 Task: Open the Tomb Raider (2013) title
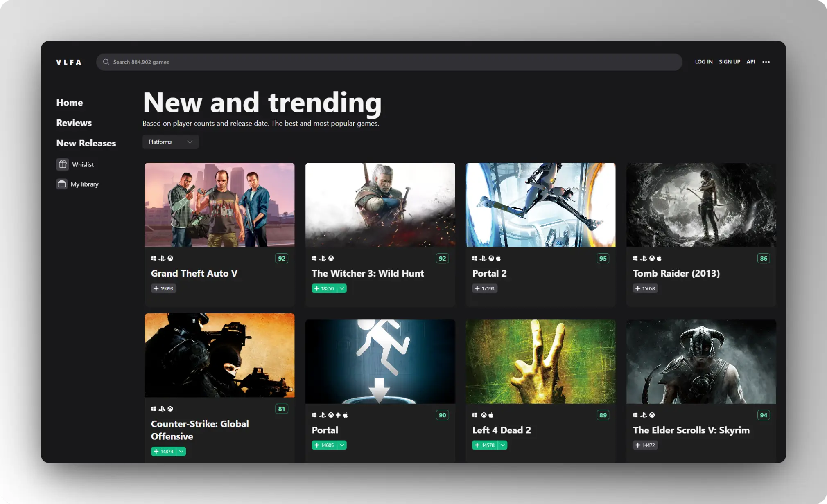tap(676, 273)
